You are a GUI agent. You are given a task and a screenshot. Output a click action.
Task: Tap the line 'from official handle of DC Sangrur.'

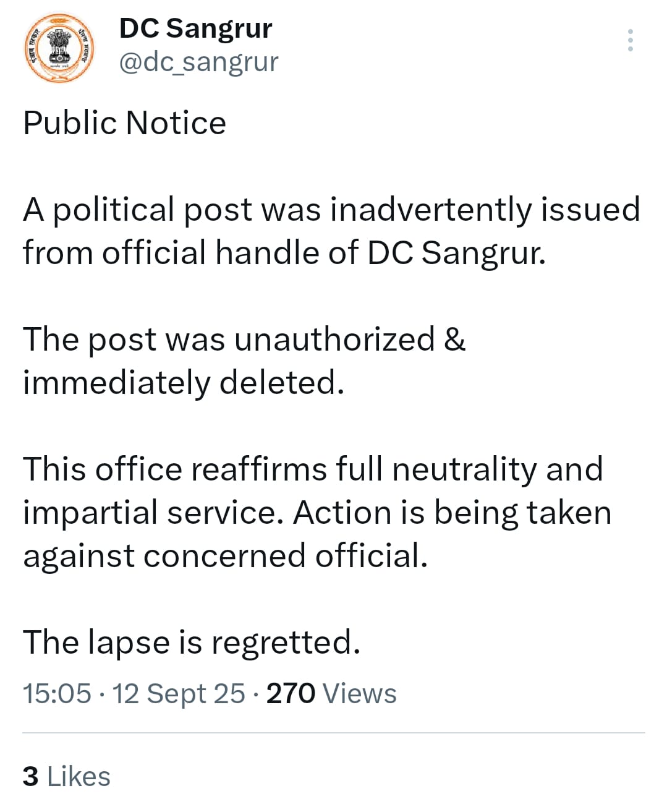point(284,253)
